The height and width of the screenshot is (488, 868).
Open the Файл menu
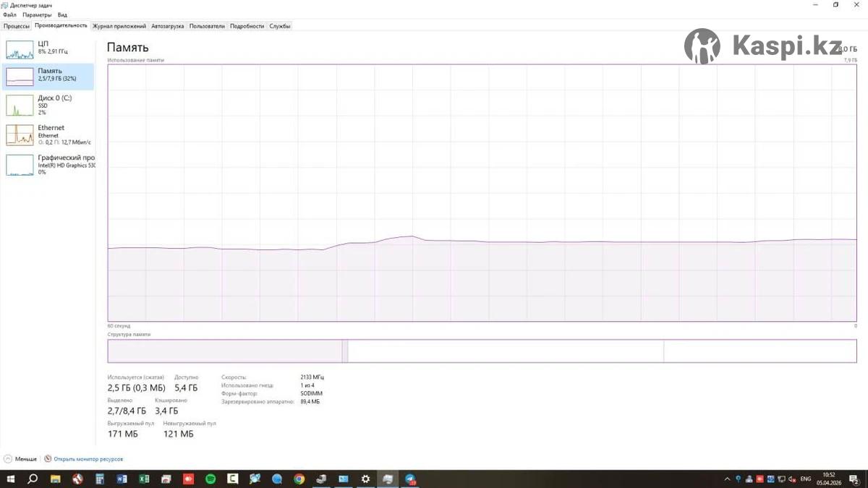(x=9, y=14)
